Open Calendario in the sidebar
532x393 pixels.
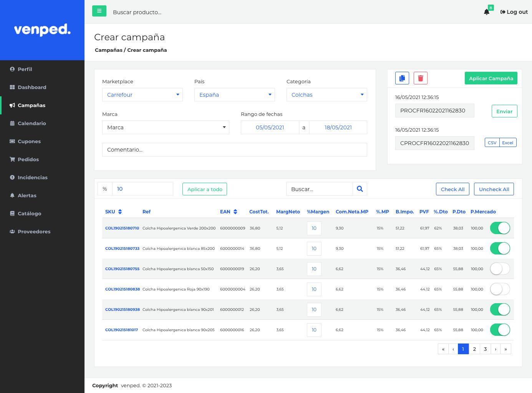pyautogui.click(x=31, y=123)
